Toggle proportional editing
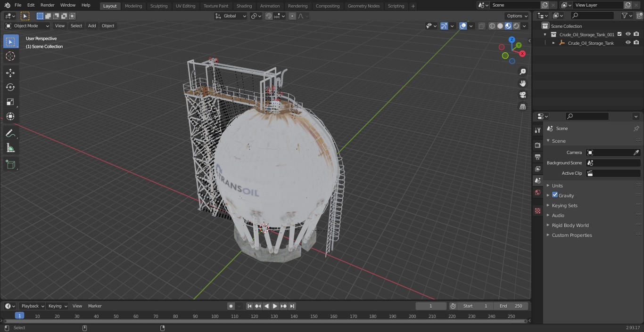644x332 pixels. pos(292,16)
